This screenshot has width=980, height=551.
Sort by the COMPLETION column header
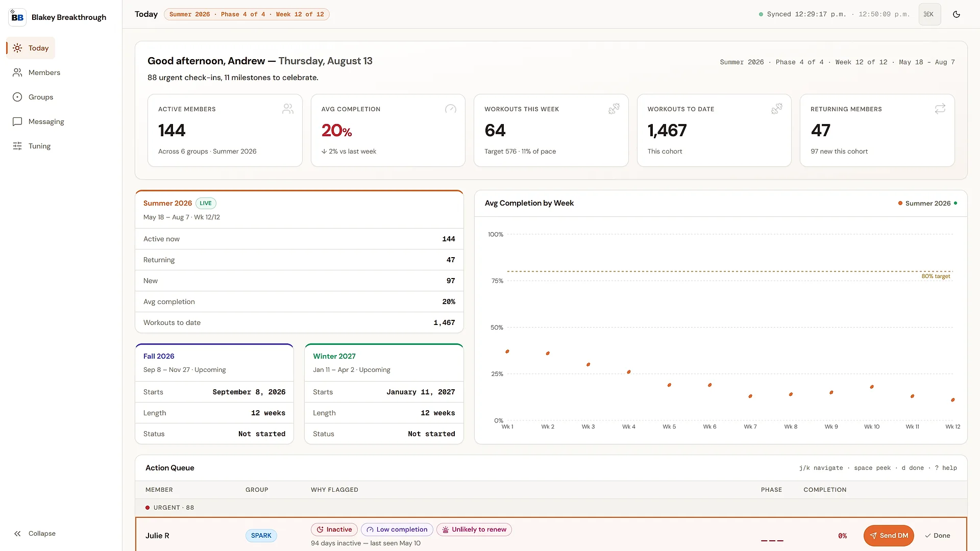825,490
